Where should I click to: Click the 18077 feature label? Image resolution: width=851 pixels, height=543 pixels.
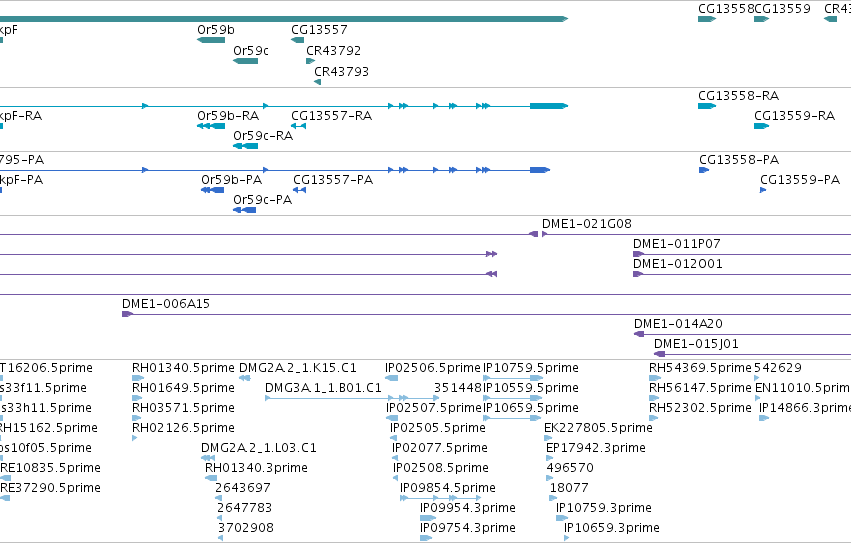pos(569,488)
